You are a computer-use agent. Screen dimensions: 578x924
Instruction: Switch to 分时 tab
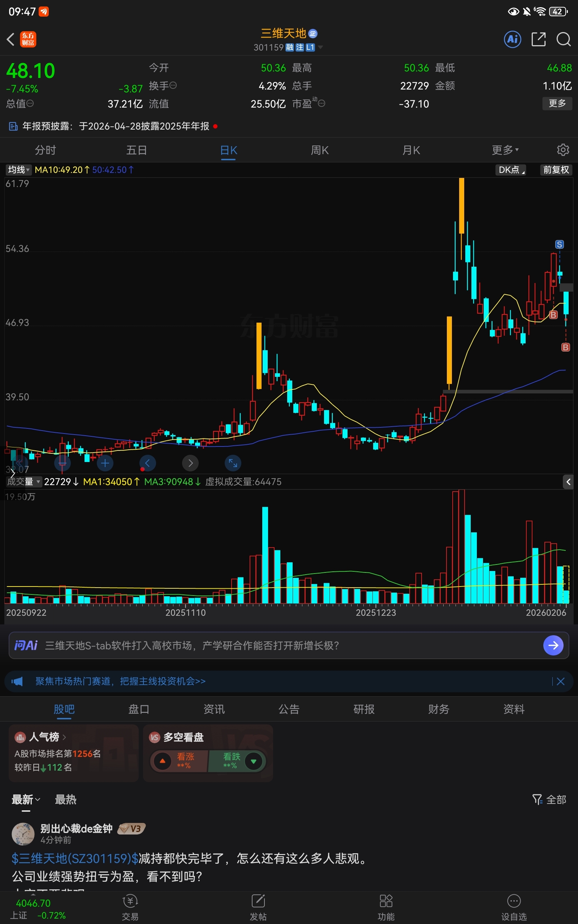[x=46, y=150]
